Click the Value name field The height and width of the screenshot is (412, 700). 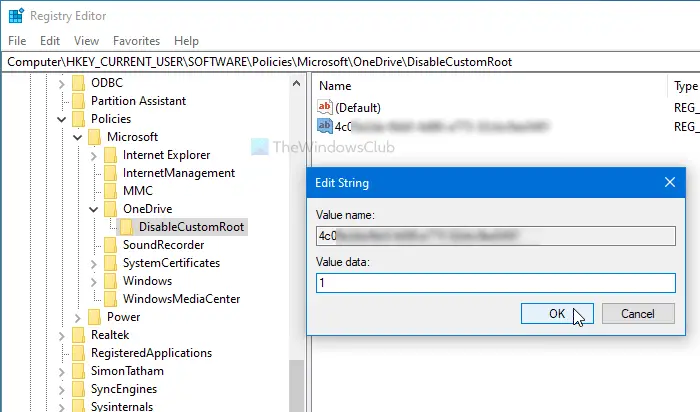(496, 236)
